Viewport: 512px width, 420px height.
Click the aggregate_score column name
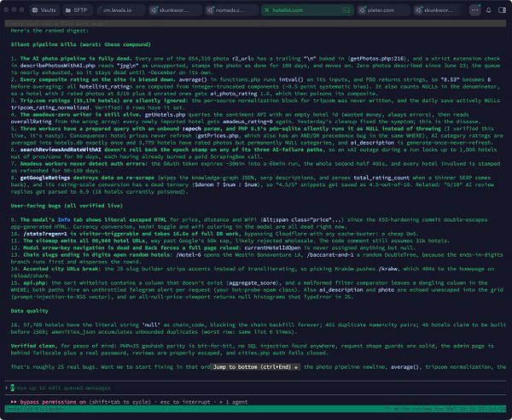click(253, 283)
